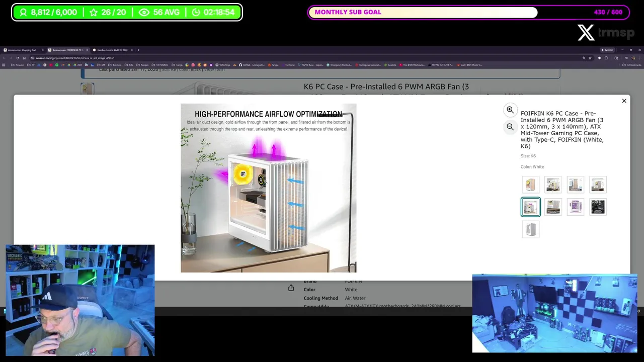Expand the Bills bookmarks folder
Image resolution: width=644 pixels, height=362 pixels.
(129, 65)
